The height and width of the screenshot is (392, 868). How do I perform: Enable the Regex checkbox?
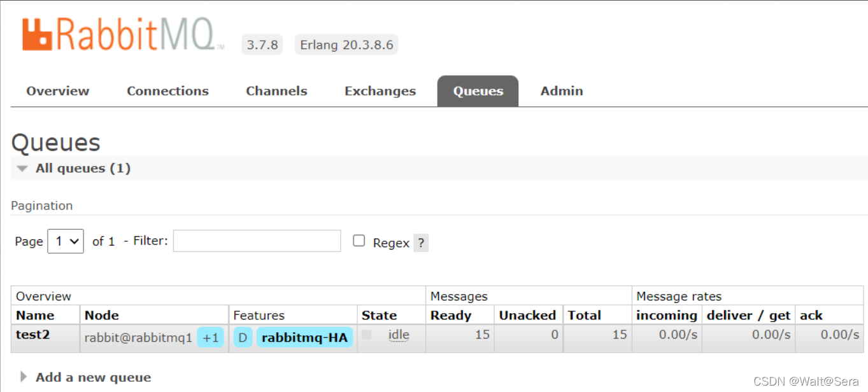[x=359, y=241]
